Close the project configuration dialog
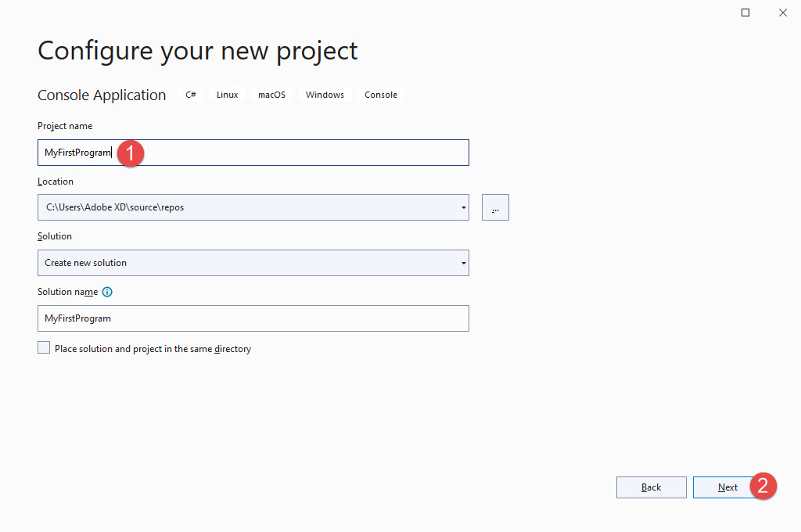This screenshot has height=532, width=801. [x=782, y=12]
